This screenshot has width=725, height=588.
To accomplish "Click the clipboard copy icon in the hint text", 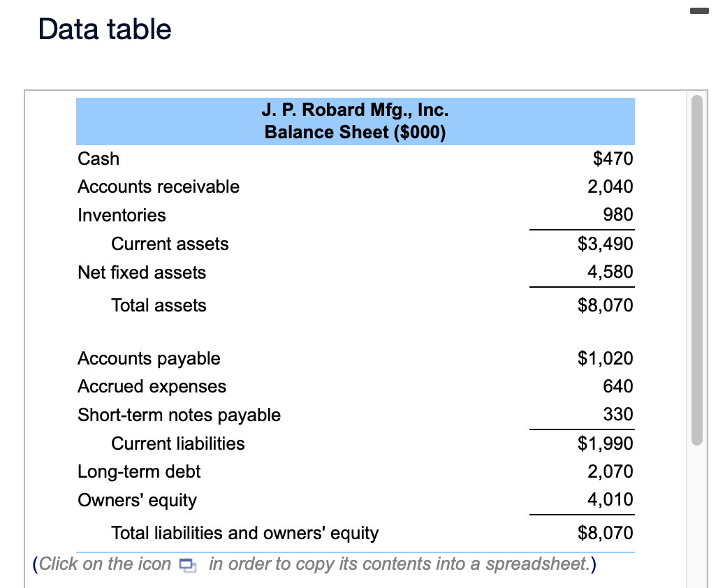I will 187,565.
